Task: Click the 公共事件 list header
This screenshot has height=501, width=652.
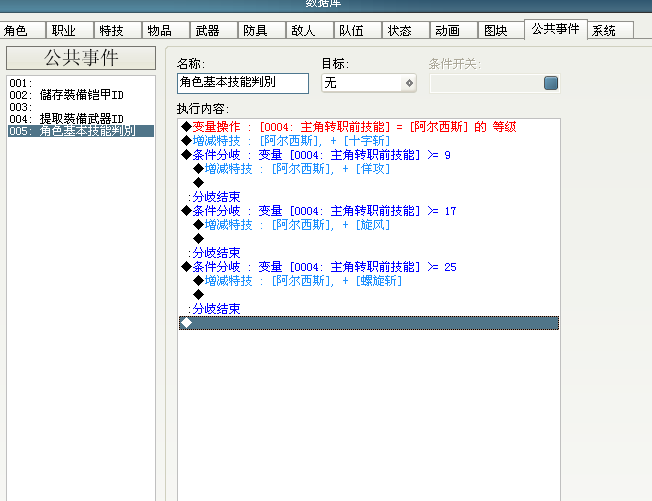Action: click(81, 58)
